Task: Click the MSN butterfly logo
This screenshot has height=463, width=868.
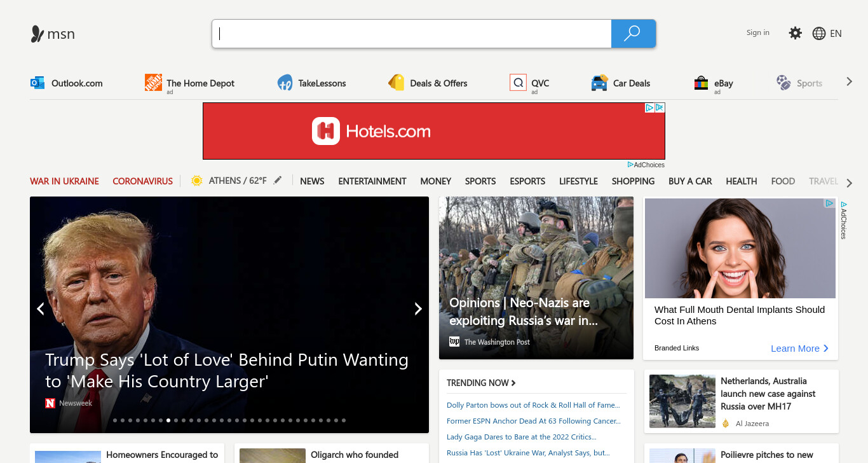Action: coord(37,34)
